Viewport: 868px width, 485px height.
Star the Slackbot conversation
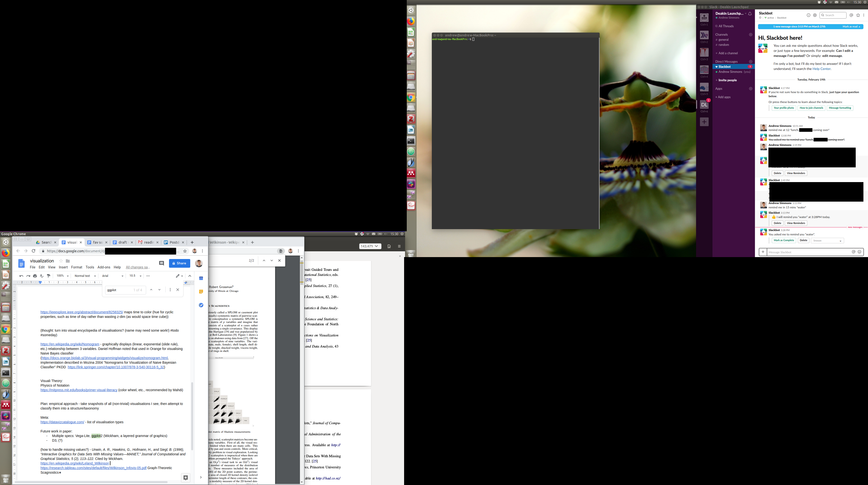[x=760, y=18]
